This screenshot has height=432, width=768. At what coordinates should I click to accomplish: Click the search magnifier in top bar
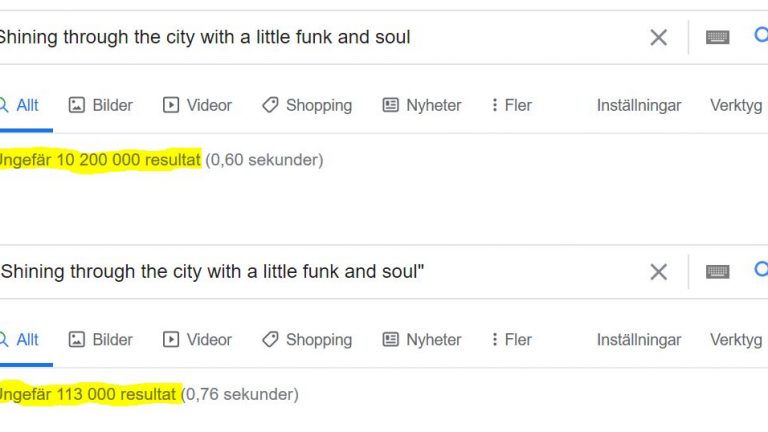click(x=761, y=35)
